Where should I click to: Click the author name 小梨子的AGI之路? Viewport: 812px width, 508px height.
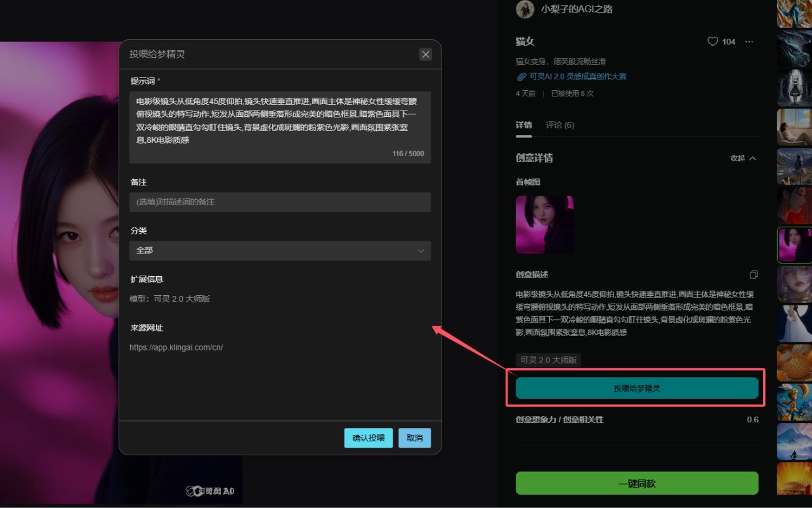click(x=577, y=9)
